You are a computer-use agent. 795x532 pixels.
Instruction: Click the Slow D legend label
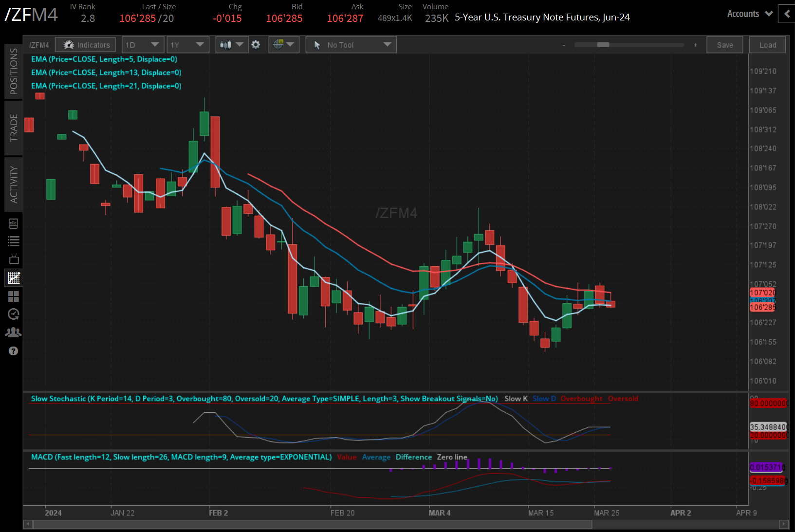tap(544, 399)
